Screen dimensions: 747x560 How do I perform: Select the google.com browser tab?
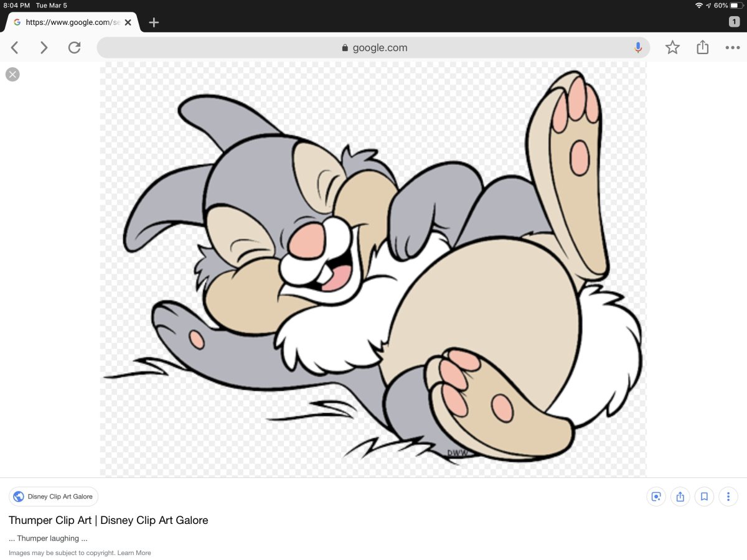(68, 22)
